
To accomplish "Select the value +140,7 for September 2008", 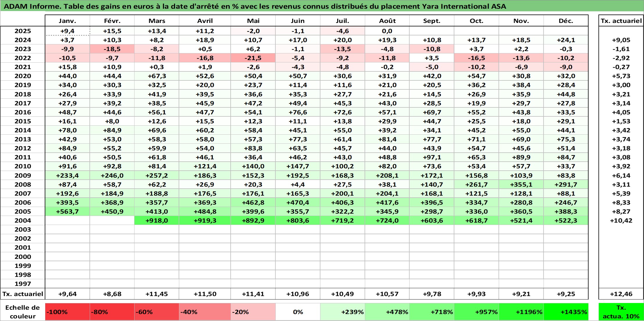I will click(x=432, y=185).
